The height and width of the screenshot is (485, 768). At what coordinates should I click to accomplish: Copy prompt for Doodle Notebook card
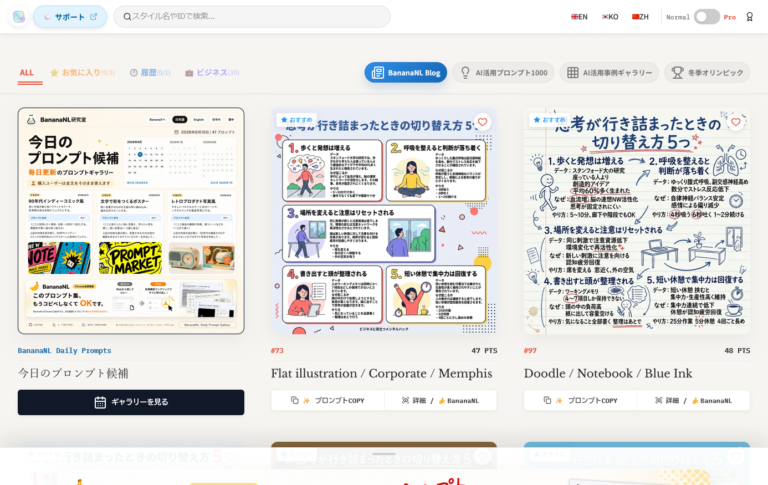pyautogui.click(x=580, y=400)
